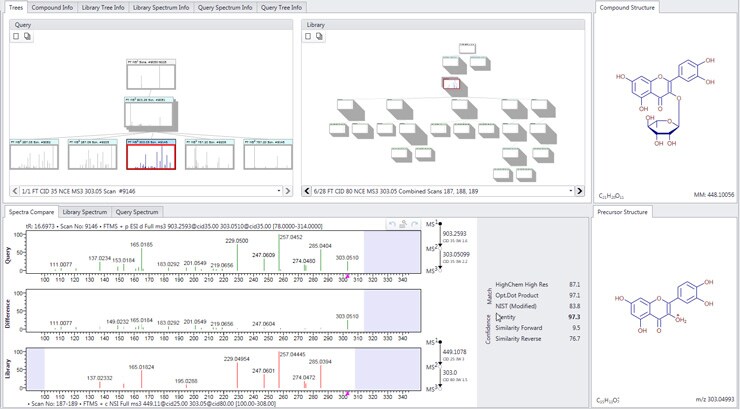Screen dimensions: 740x410
Task: Click the first small icon in Query panel toolbar
Action: click(x=16, y=36)
